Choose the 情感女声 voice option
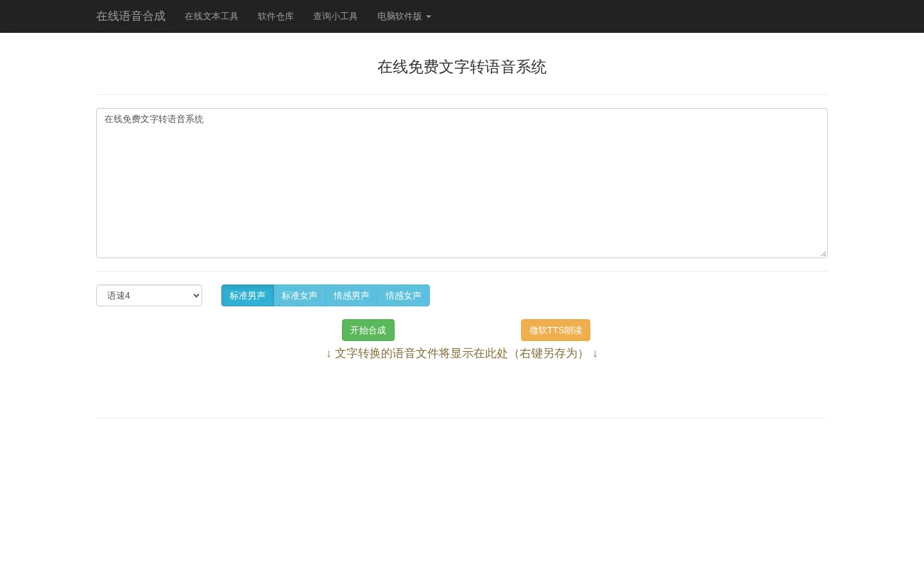Screen dimensions: 924x578 (x=404, y=295)
